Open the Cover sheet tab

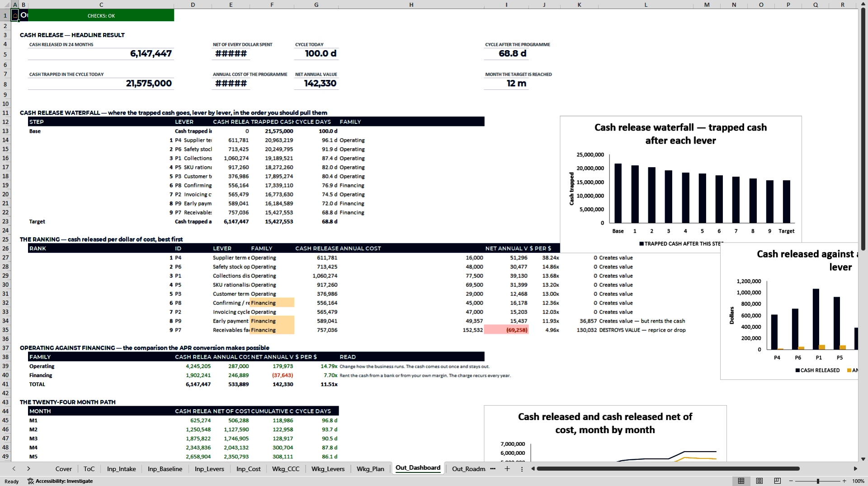(x=63, y=469)
